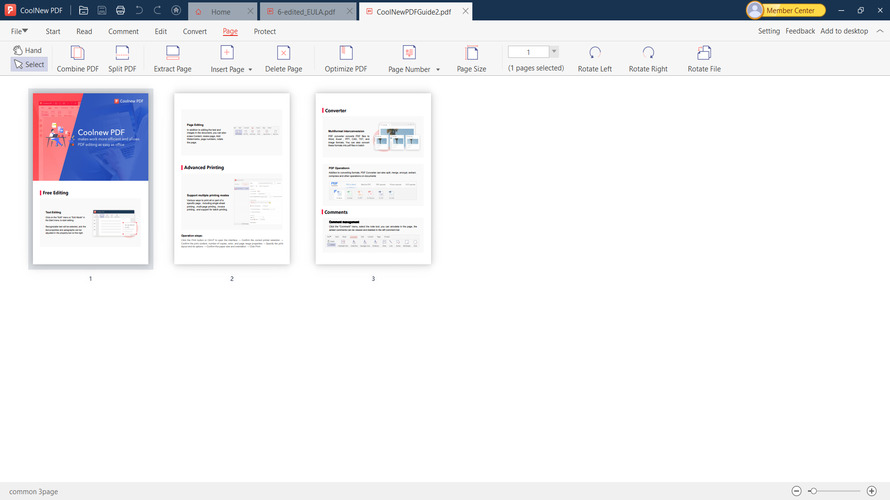Select the Extract Page tool

172,52
